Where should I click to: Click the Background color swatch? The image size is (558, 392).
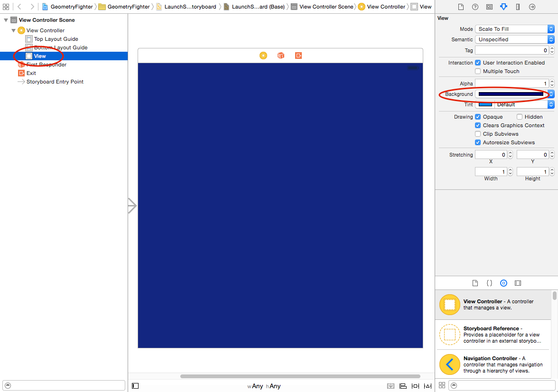click(x=511, y=94)
